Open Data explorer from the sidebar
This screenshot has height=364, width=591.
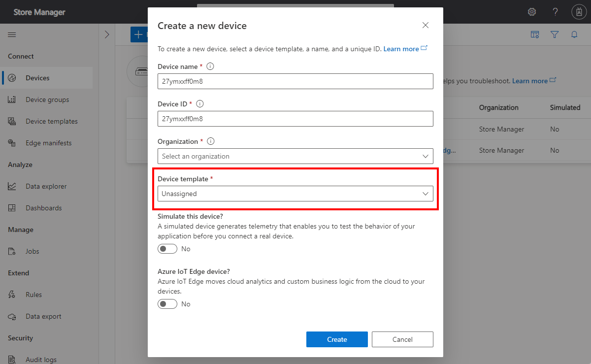tap(46, 186)
